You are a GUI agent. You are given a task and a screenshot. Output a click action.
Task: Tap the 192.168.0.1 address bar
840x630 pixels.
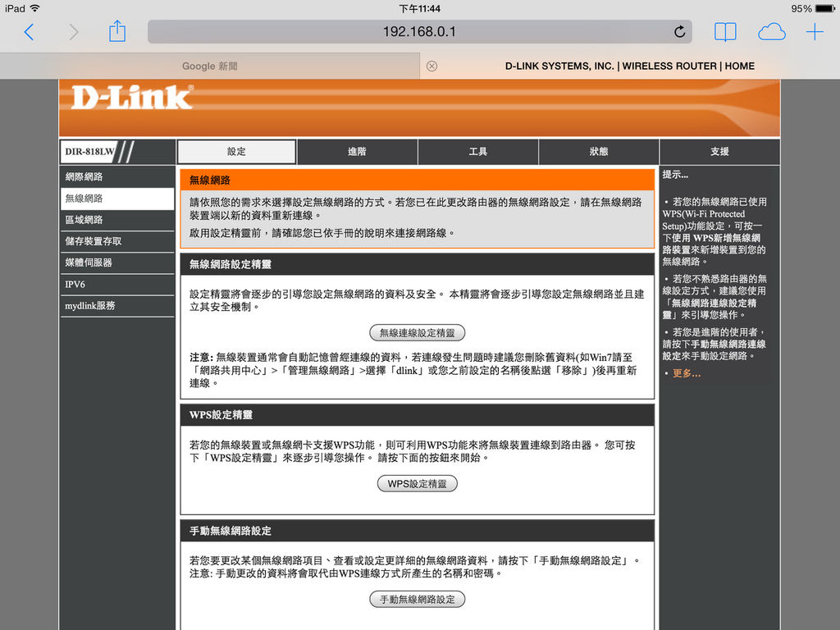coord(419,32)
